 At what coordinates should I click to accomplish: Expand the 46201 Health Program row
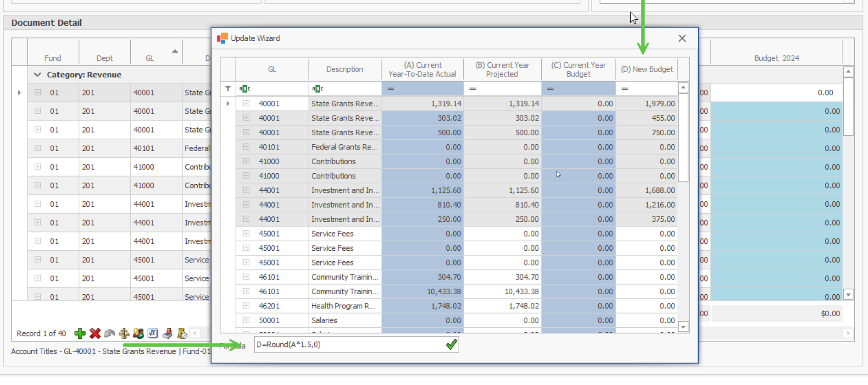point(246,306)
